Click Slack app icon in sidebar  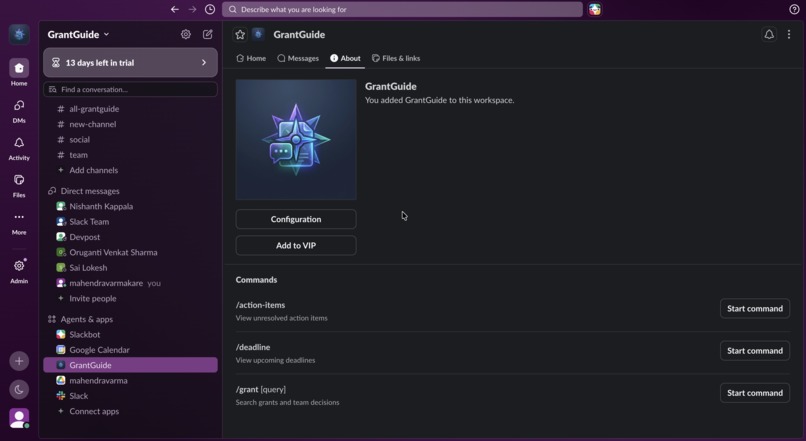click(61, 396)
